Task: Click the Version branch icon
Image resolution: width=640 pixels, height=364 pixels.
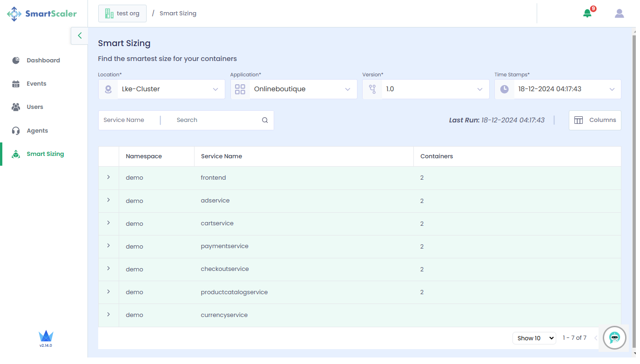Action: 372,89
